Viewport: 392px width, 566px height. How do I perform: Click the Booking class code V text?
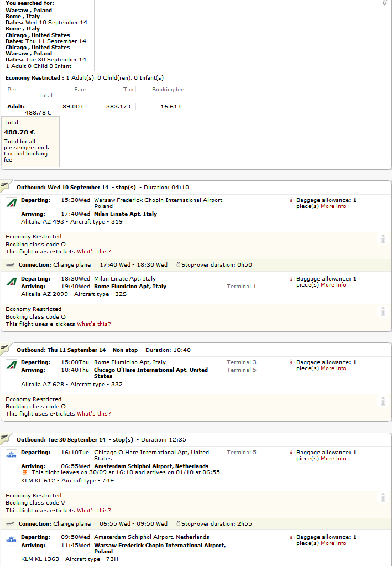click(x=36, y=503)
